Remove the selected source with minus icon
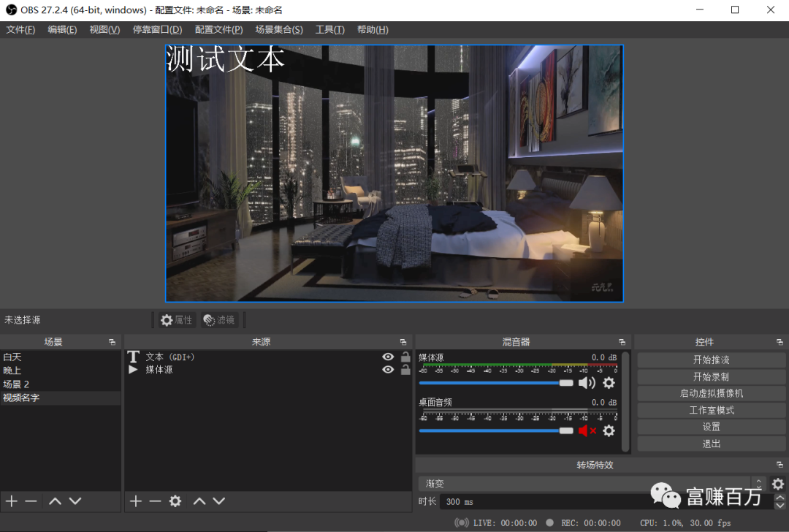789x532 pixels. tap(155, 501)
